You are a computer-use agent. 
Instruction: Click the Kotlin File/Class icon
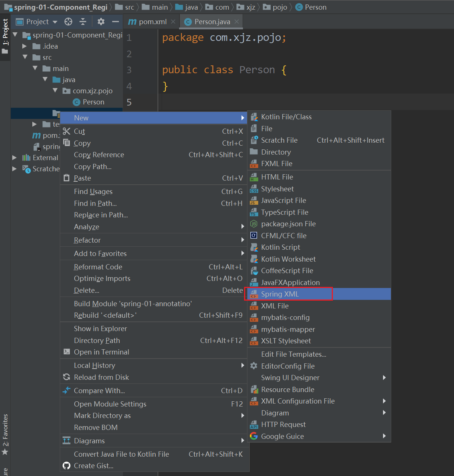tap(254, 117)
